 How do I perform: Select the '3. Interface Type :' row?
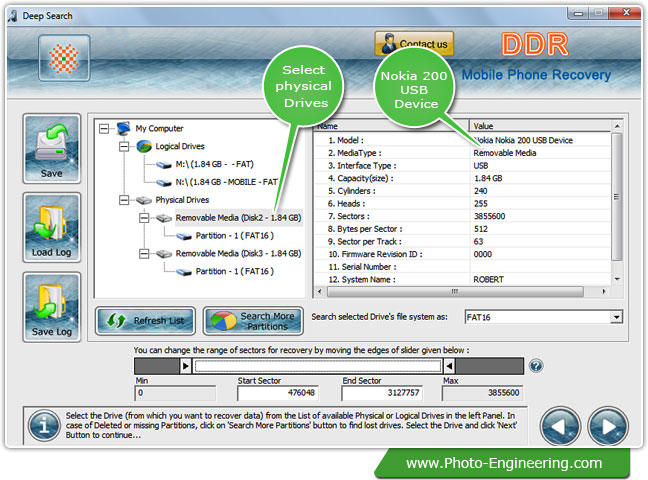462,166
